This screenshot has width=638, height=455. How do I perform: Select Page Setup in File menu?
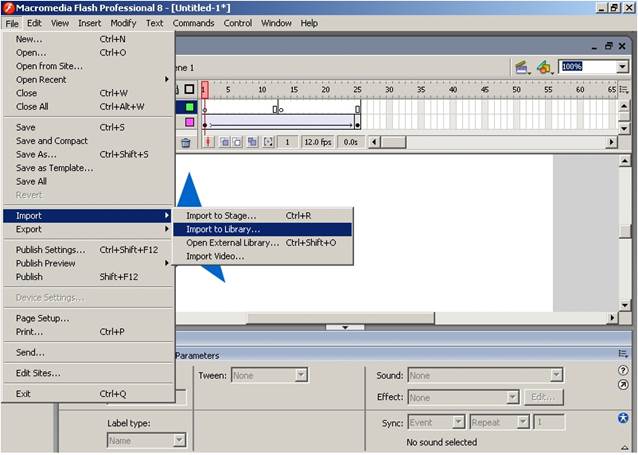pos(90,318)
